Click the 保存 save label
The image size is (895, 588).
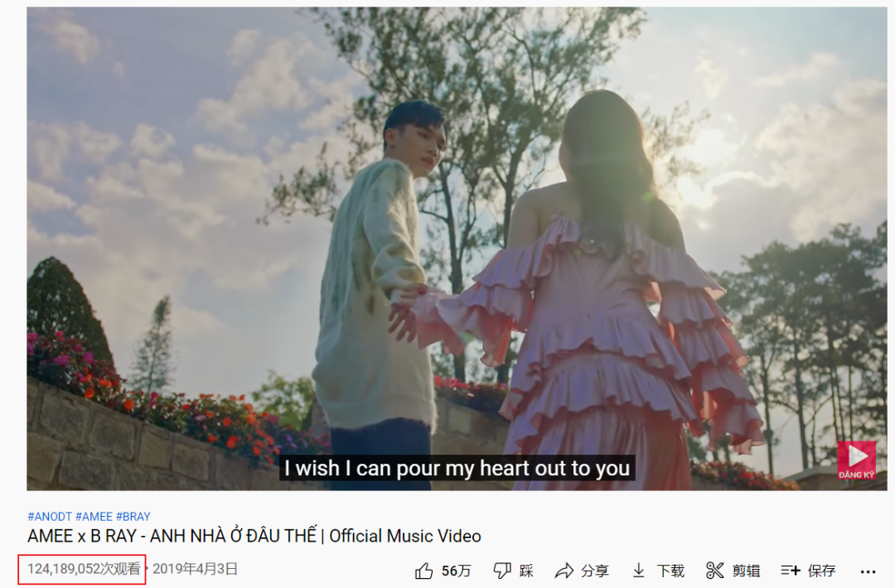tap(822, 571)
